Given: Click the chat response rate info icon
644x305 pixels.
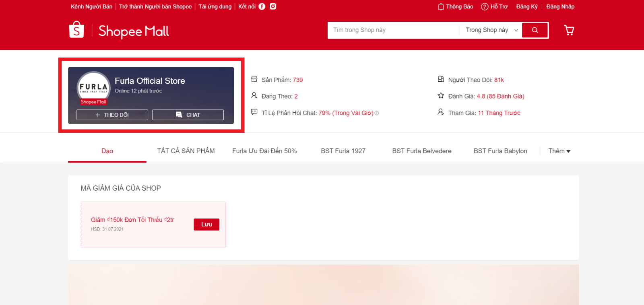Looking at the screenshot, I should pos(377,113).
